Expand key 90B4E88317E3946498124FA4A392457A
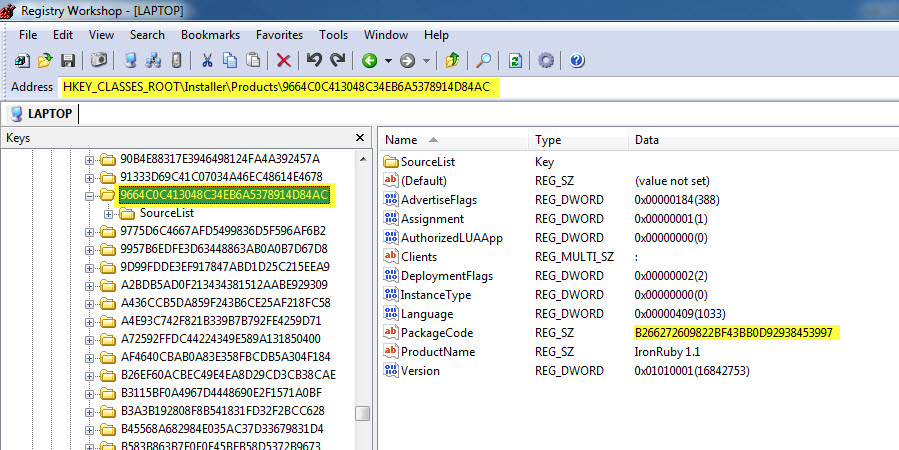Viewport: 899px width, 450px height. [89, 160]
